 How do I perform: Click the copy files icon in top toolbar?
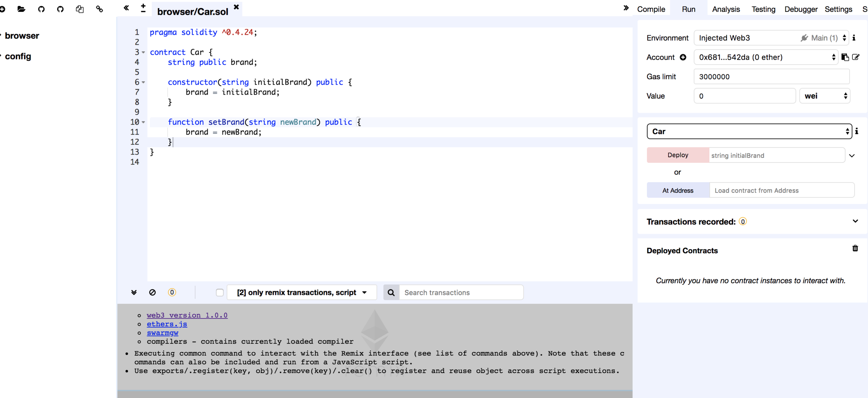coord(80,9)
